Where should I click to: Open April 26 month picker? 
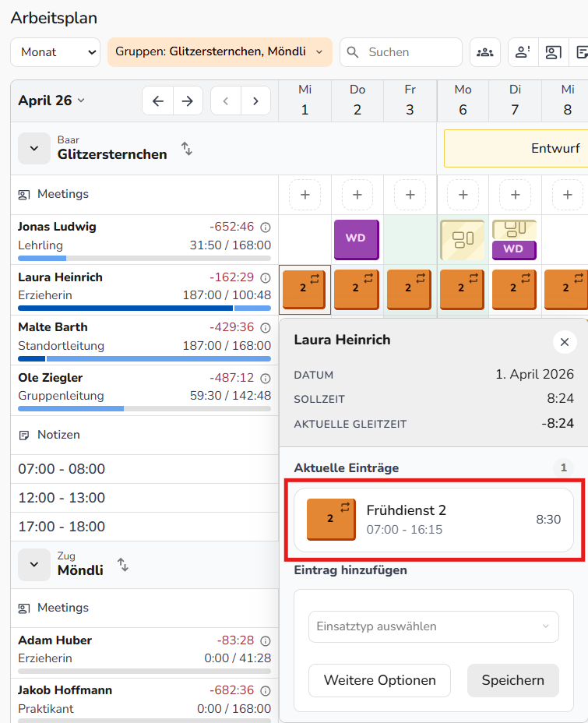[x=51, y=101]
